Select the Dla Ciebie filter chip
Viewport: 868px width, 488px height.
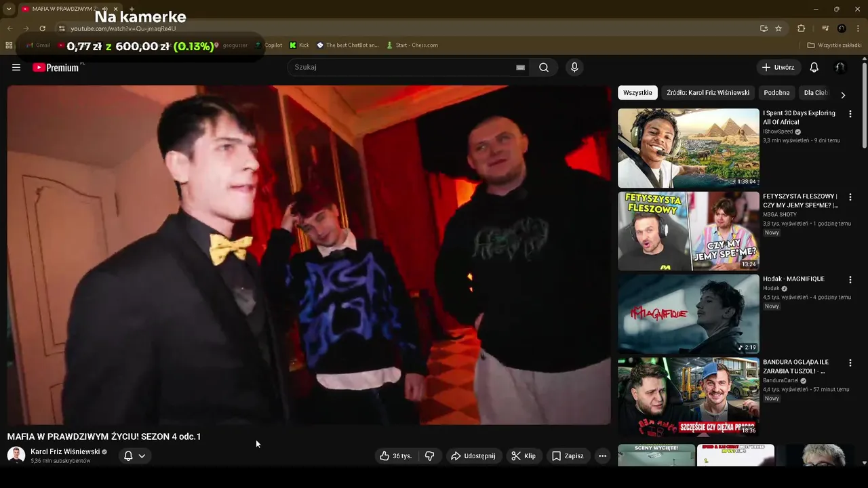[x=816, y=93]
